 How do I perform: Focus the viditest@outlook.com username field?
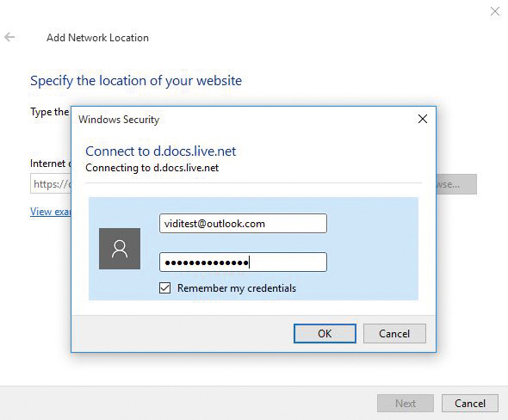(x=243, y=224)
